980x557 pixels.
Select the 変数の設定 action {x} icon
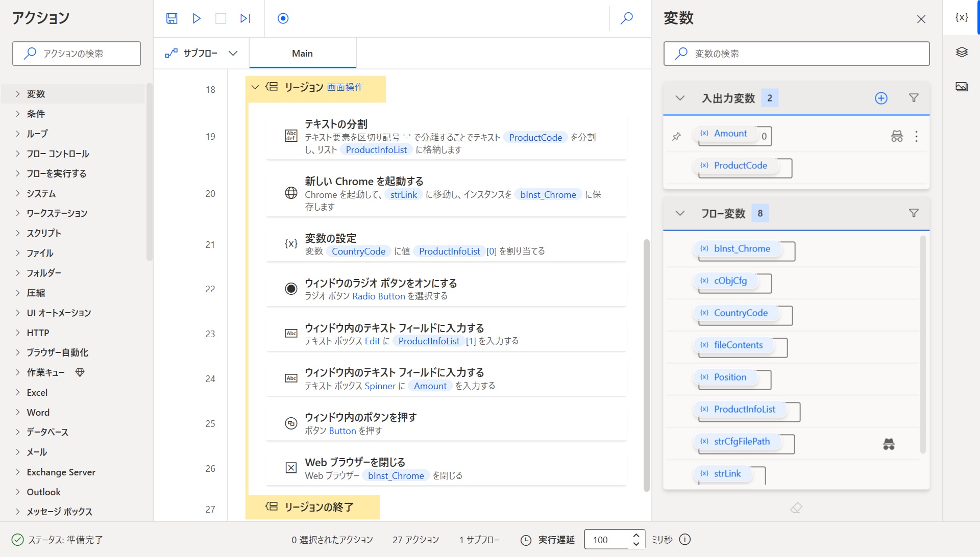[291, 244]
